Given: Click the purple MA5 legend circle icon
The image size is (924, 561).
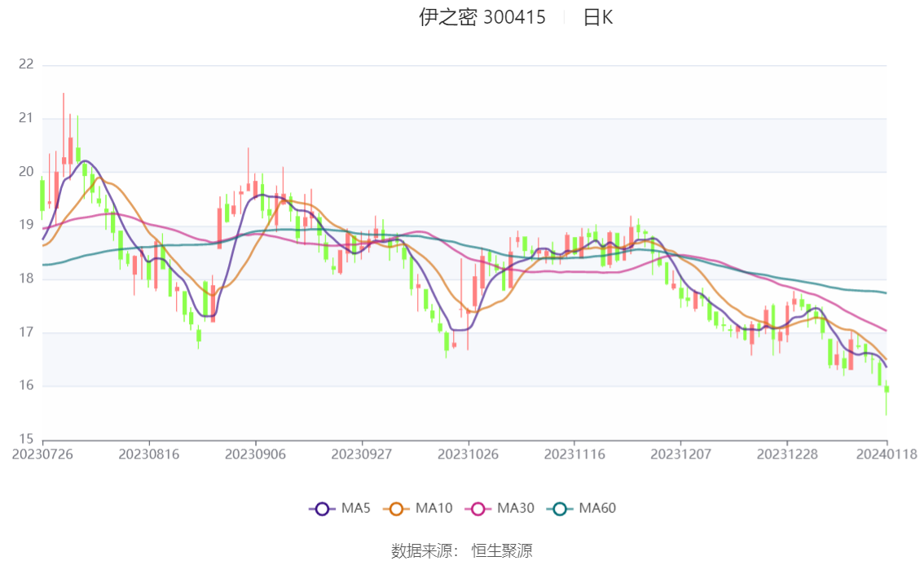Looking at the screenshot, I should pyautogui.click(x=322, y=509).
